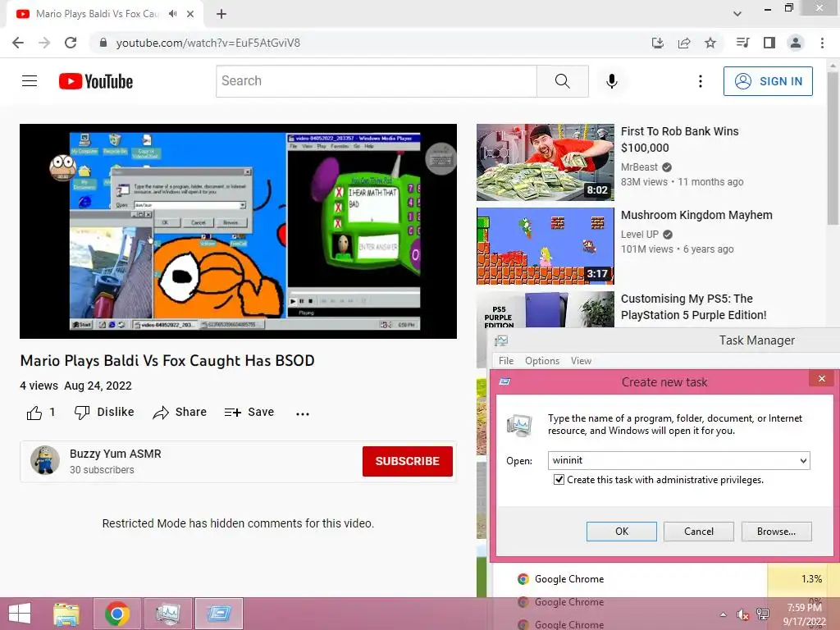Open the Chrome three-dot menu
The width and height of the screenshot is (840, 630).
click(822, 43)
